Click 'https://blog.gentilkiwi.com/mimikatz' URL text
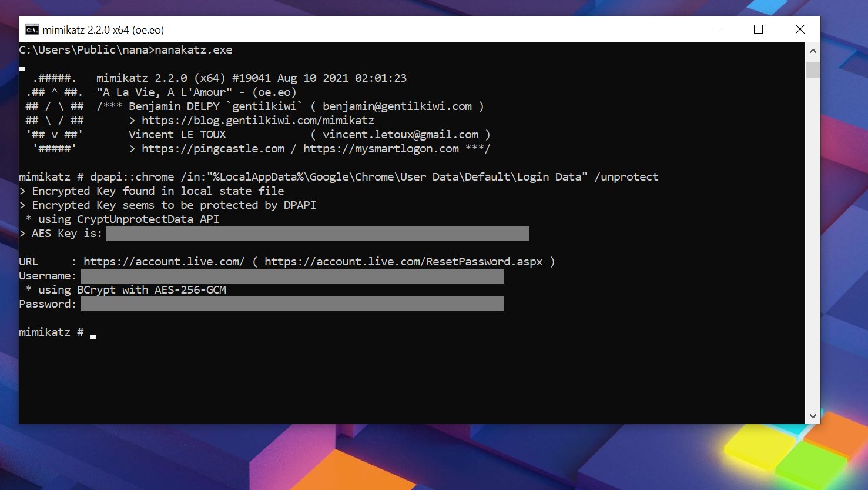 (x=258, y=121)
